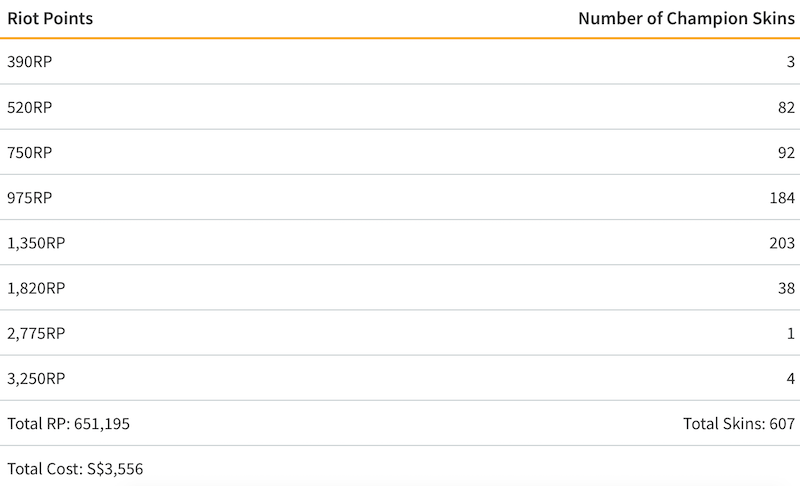
Task: Click the 184 skins value
Action: (x=782, y=197)
